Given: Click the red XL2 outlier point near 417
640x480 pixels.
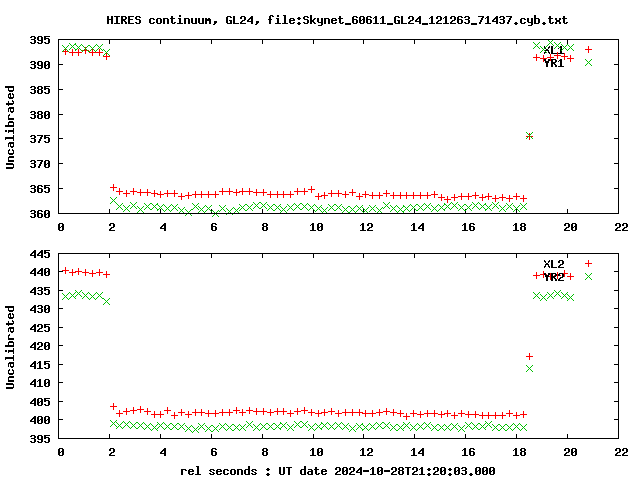Looking at the screenshot, I should (529, 356).
